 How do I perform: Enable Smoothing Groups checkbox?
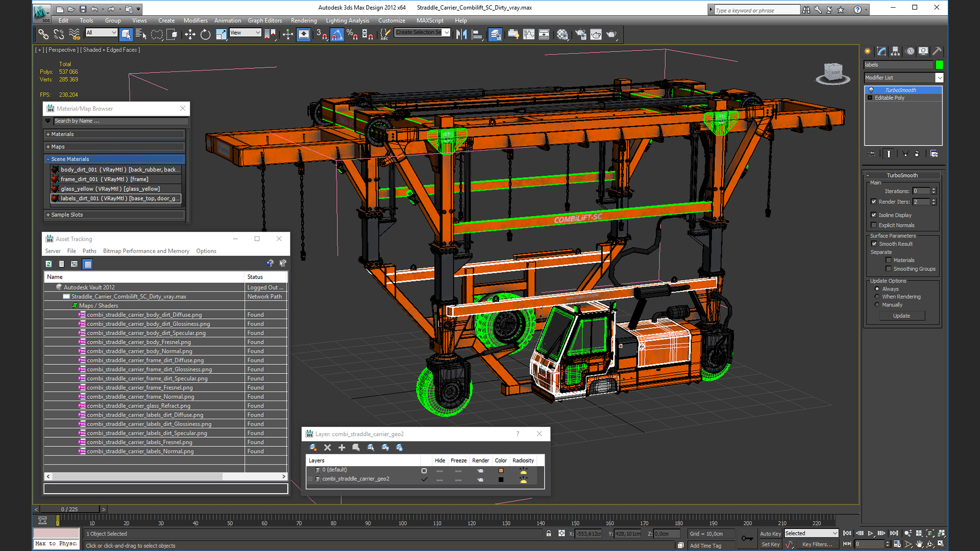(889, 269)
